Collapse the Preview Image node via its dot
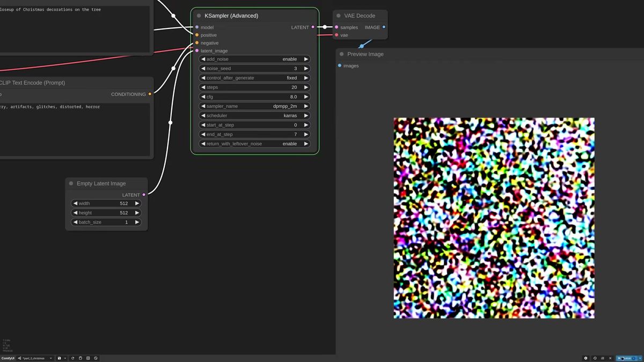 click(x=341, y=54)
